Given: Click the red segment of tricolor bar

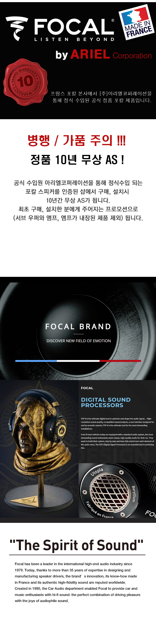Looking at the screenshot, I should (x=120, y=361).
